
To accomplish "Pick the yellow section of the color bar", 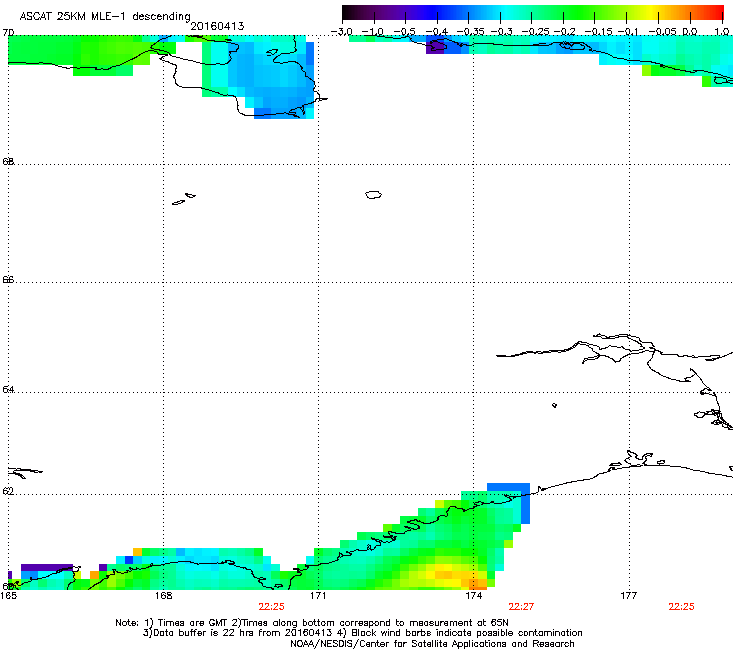I will [x=654, y=13].
